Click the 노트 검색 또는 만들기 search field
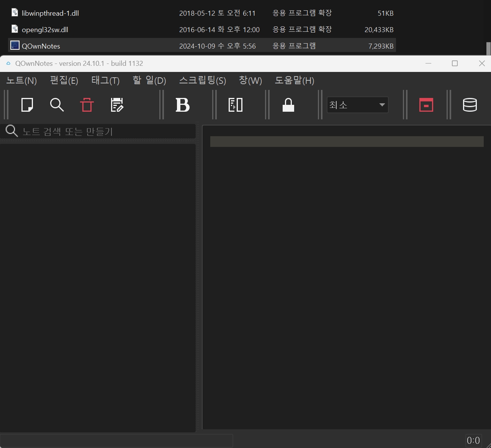This screenshot has width=491, height=448. (98, 131)
